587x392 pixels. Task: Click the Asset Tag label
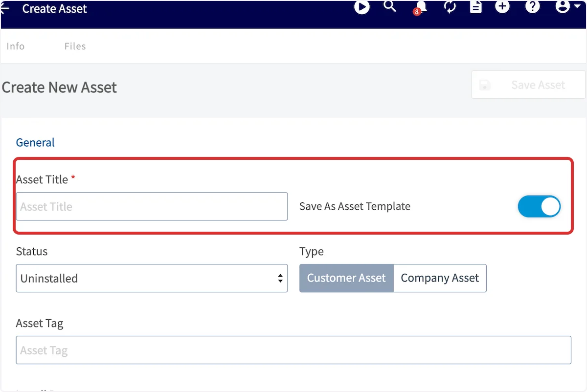click(x=40, y=324)
